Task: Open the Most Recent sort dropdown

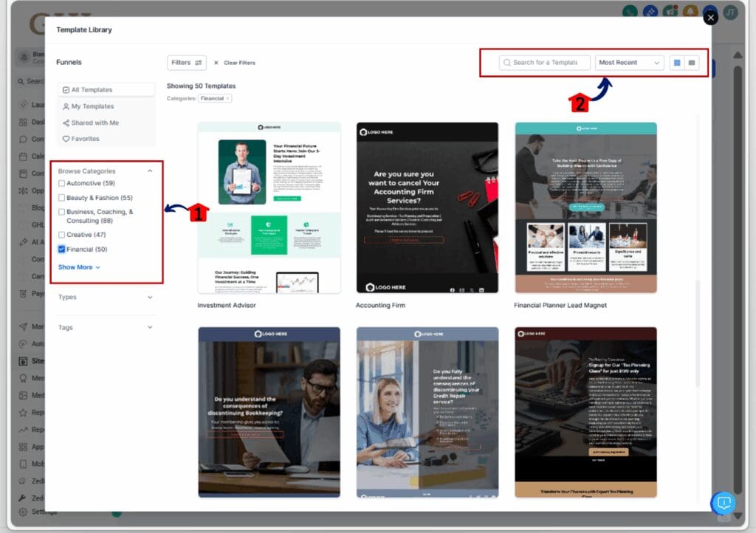Action: 629,63
